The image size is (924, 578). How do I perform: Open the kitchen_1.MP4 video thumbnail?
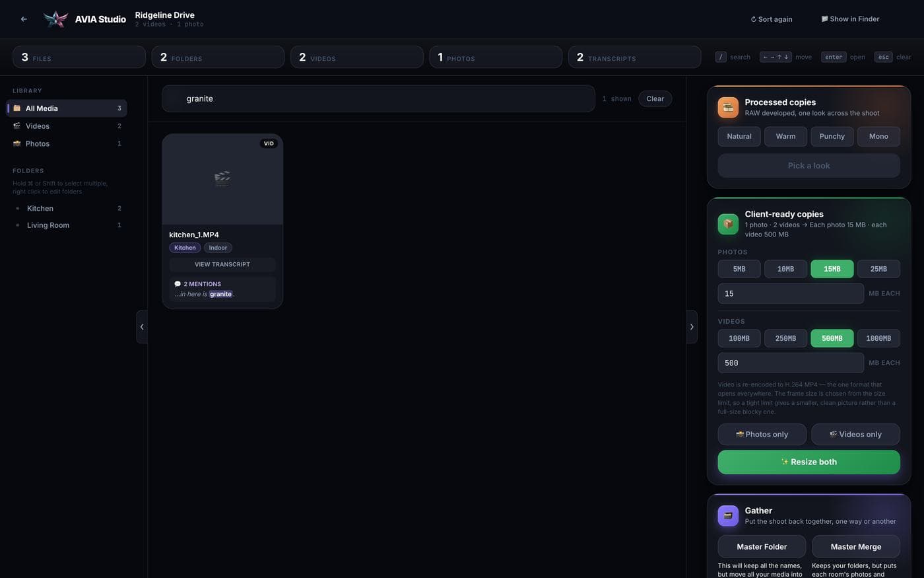222,179
